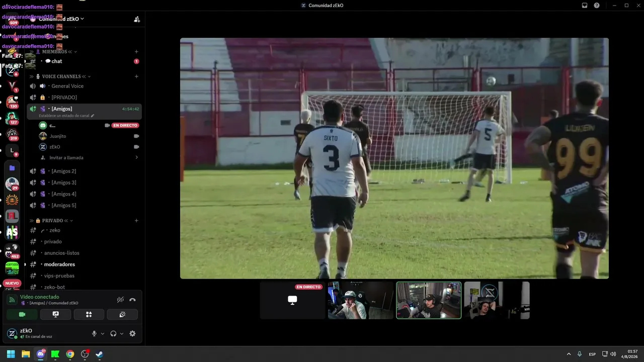Click the connection signal icon near Video conectado

click(x=12, y=300)
